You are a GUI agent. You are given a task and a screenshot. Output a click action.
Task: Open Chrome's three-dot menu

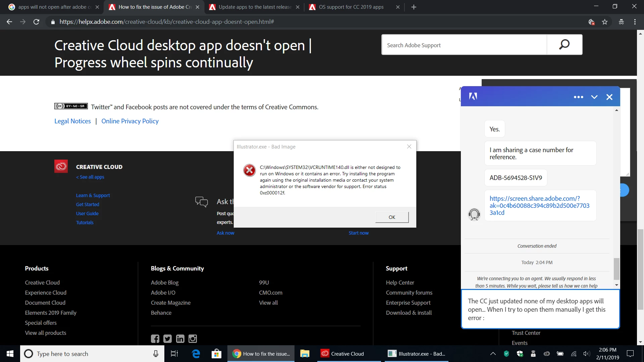point(635,22)
